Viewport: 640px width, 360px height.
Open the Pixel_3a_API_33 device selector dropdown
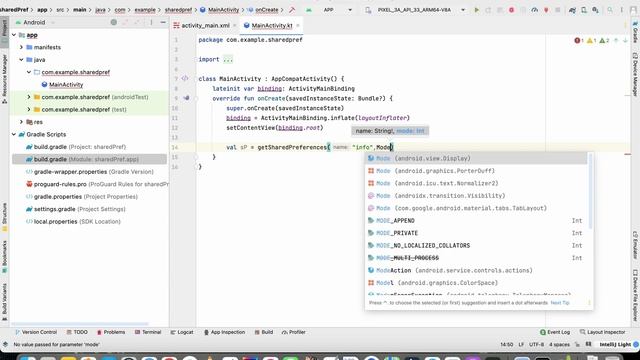click(416, 10)
